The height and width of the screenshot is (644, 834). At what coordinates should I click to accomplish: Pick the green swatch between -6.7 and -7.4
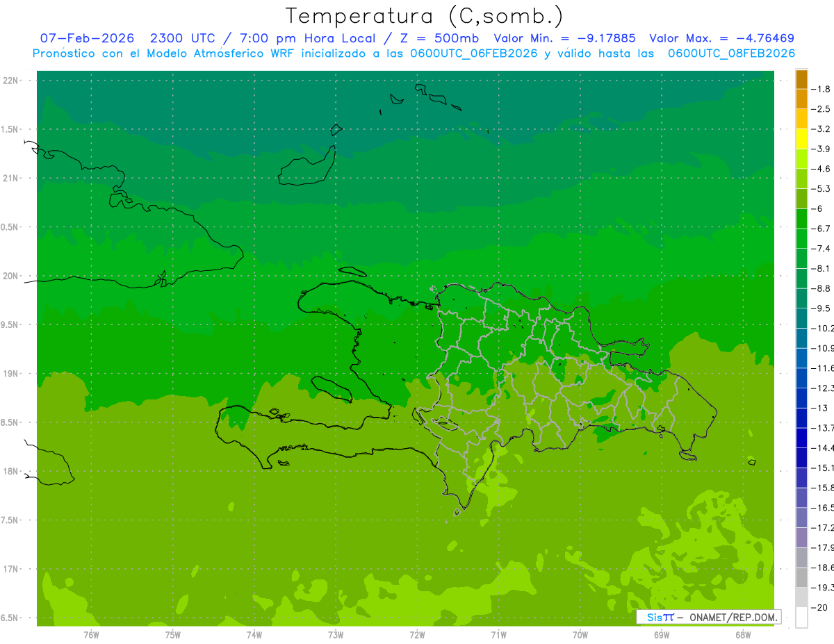[x=801, y=238]
